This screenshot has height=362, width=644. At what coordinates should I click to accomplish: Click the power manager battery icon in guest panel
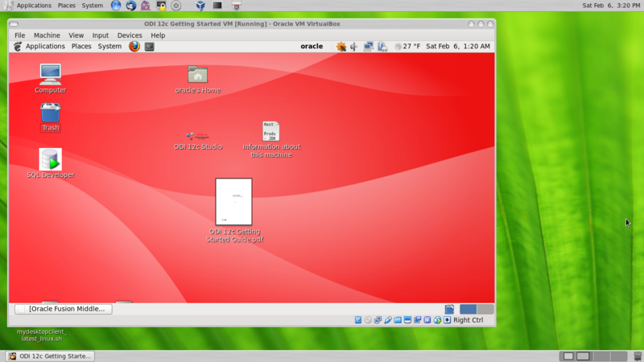[x=382, y=47]
